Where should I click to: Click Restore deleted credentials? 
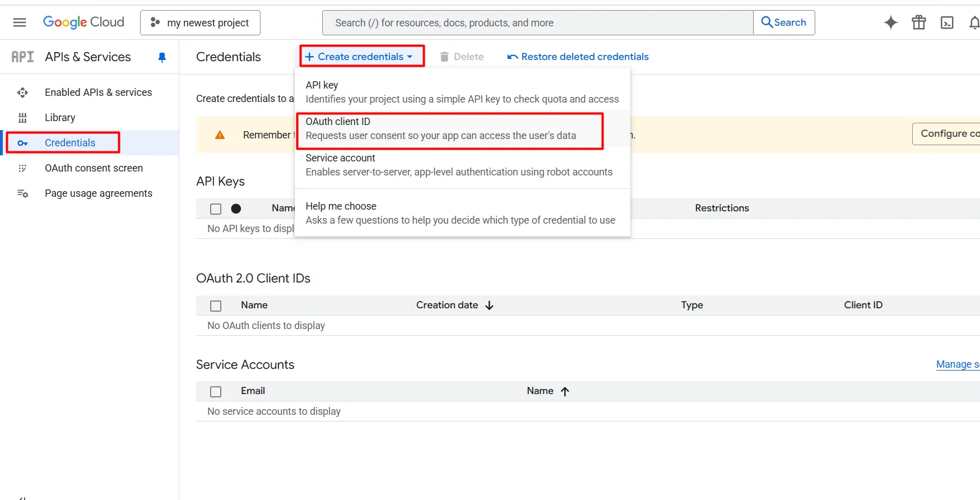point(578,57)
